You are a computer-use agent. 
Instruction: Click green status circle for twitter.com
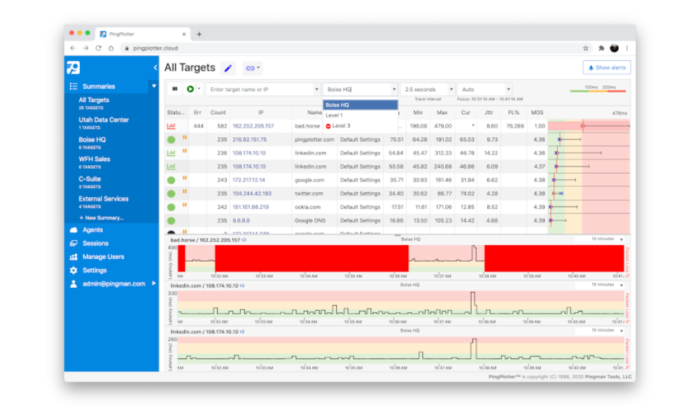pos(171,194)
